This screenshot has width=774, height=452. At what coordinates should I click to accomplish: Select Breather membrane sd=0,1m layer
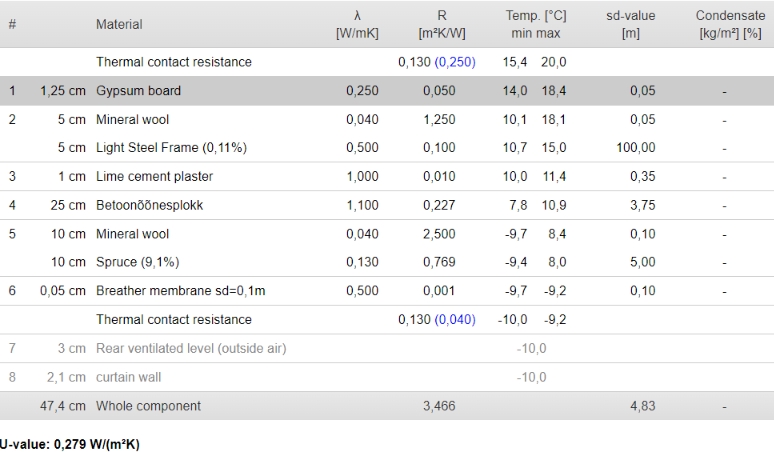click(x=387, y=291)
